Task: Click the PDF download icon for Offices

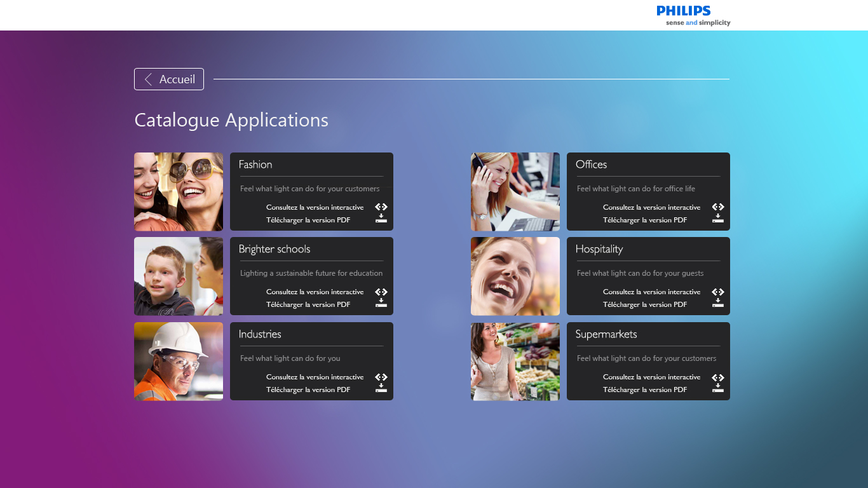Action: pyautogui.click(x=717, y=219)
